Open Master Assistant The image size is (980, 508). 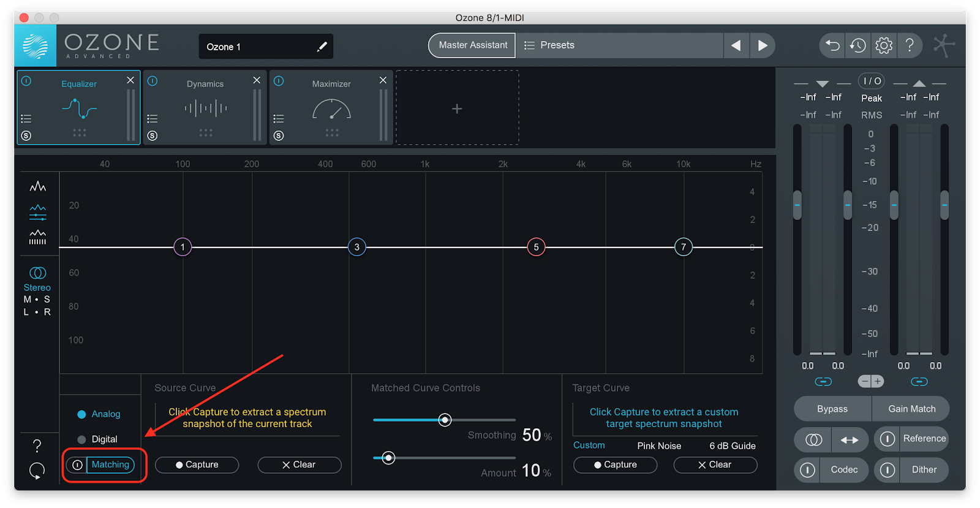(472, 45)
